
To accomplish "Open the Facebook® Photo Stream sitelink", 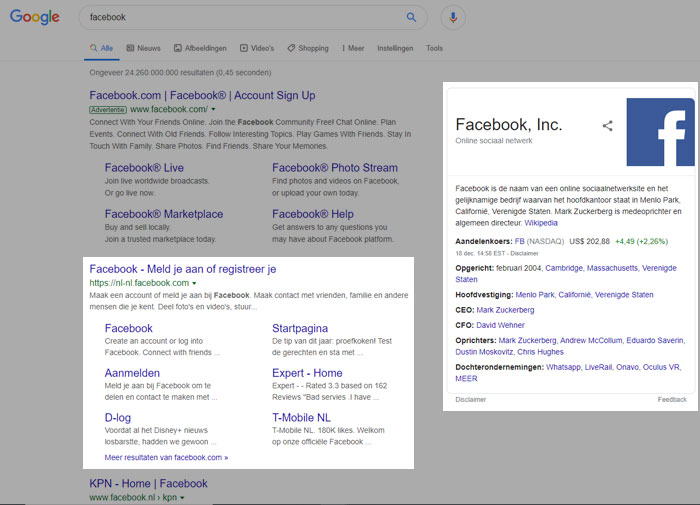I will (335, 168).
